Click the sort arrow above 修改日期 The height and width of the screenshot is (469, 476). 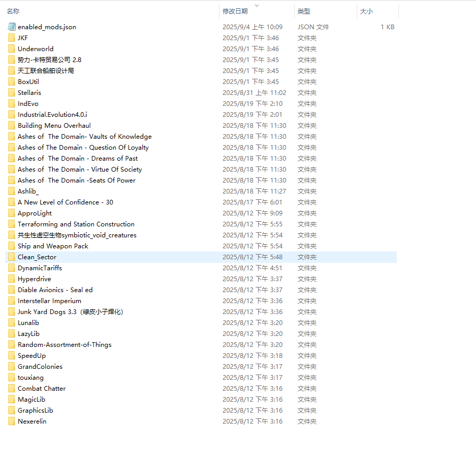click(x=257, y=6)
